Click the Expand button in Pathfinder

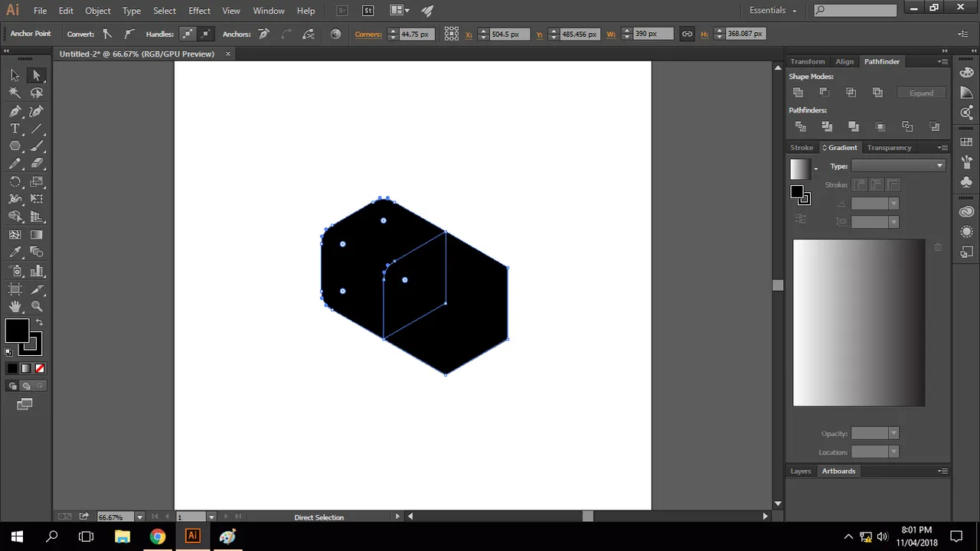tap(921, 93)
